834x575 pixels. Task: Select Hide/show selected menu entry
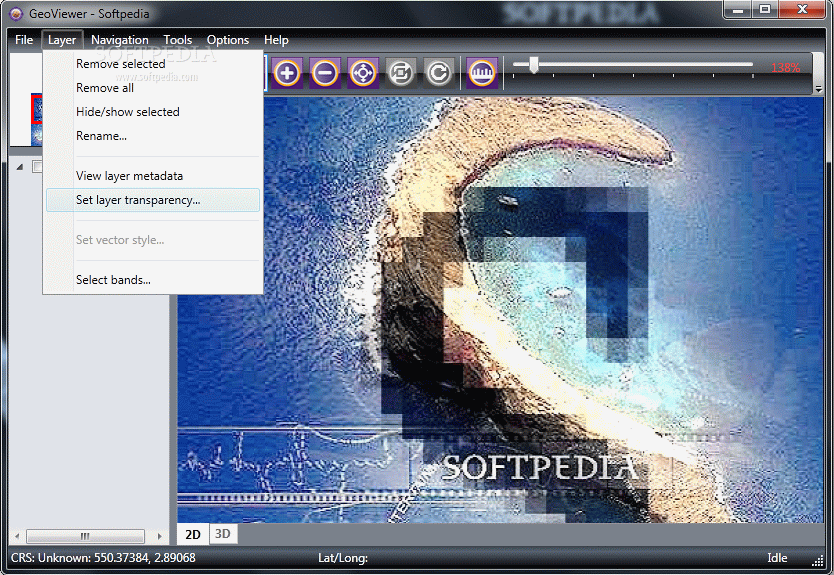pos(153,112)
